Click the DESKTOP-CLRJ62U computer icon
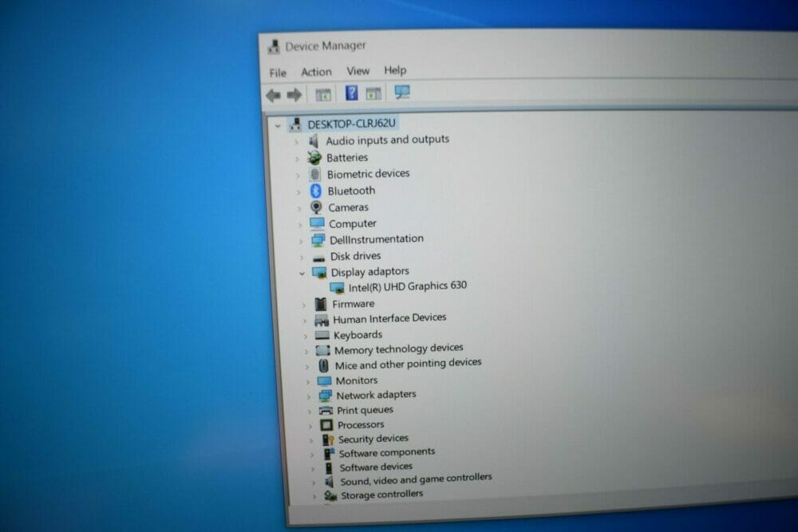This screenshot has height=532, width=798. pos(296,124)
